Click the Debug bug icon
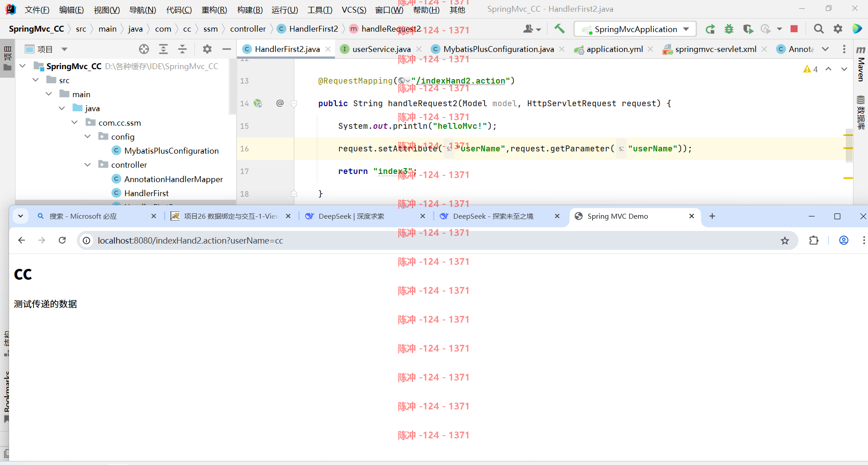This screenshot has width=868, height=465. click(x=729, y=29)
